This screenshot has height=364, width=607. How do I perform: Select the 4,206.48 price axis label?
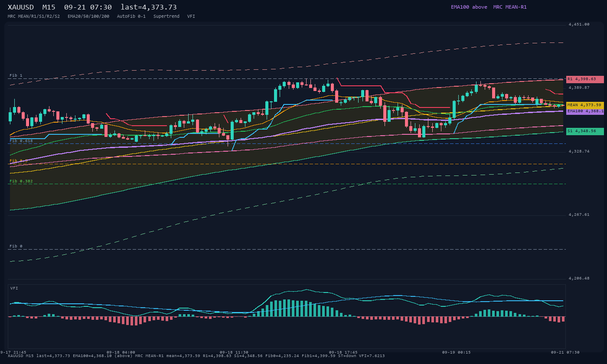[x=579, y=279]
